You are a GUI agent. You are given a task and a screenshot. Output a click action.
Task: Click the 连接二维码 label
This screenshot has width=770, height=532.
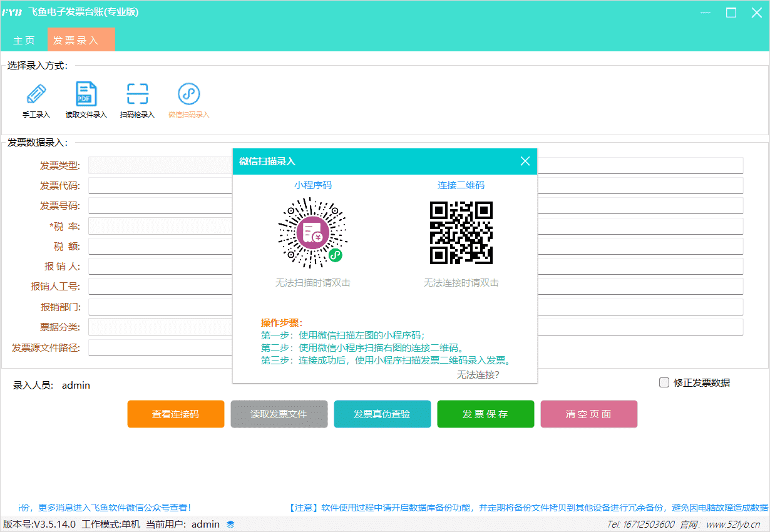[461, 185]
